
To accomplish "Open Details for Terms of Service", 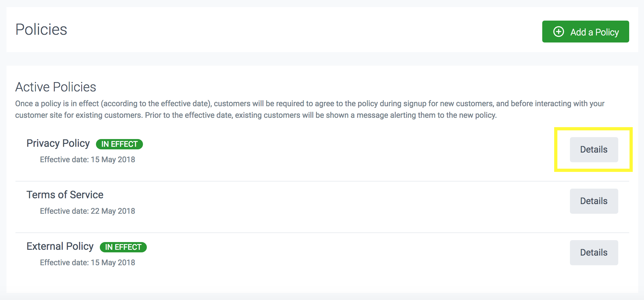I will tap(594, 201).
